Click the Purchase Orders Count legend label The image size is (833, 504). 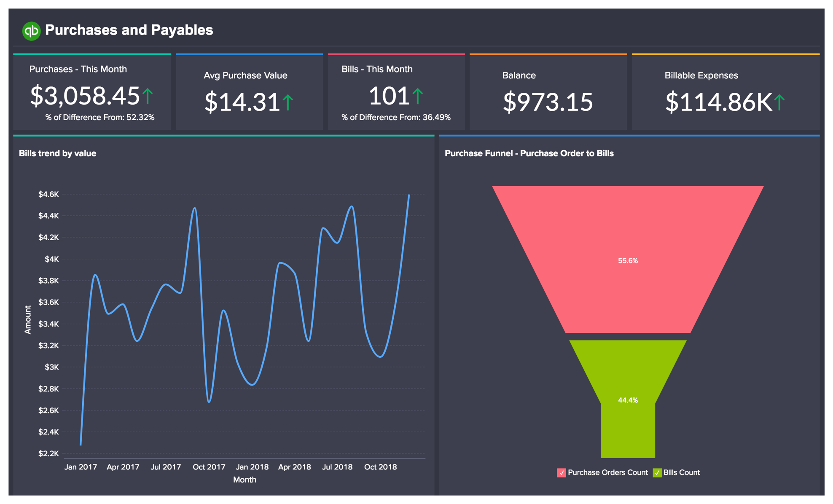[607, 472]
